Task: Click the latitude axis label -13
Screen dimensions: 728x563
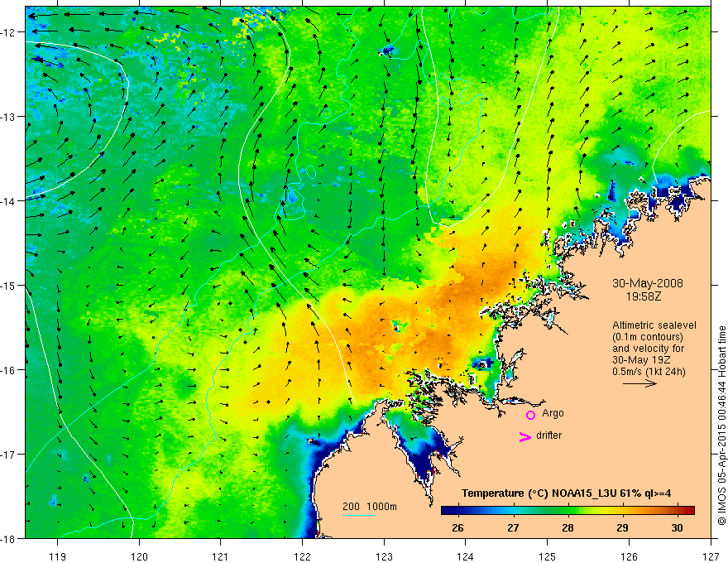Action: (8, 117)
